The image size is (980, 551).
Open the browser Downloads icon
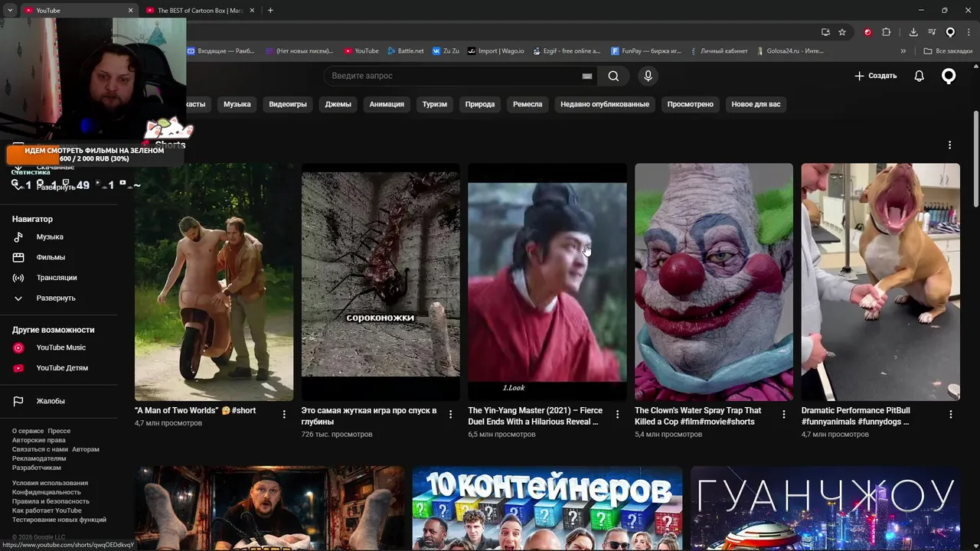click(x=913, y=32)
